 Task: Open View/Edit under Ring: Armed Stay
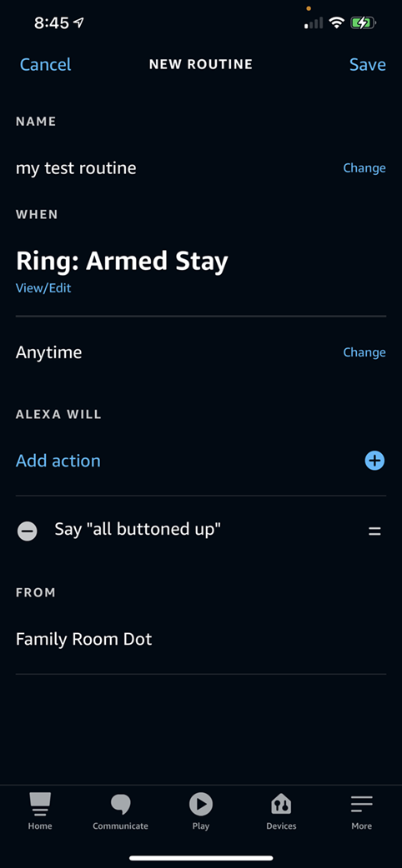[43, 288]
